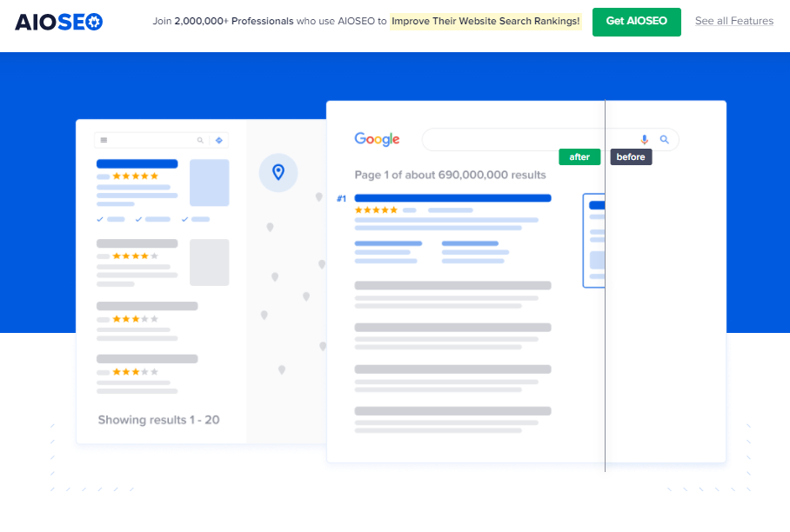This screenshot has height=532, width=790.
Task: Click the #1 ranked blue result title
Action: pyautogui.click(x=452, y=198)
